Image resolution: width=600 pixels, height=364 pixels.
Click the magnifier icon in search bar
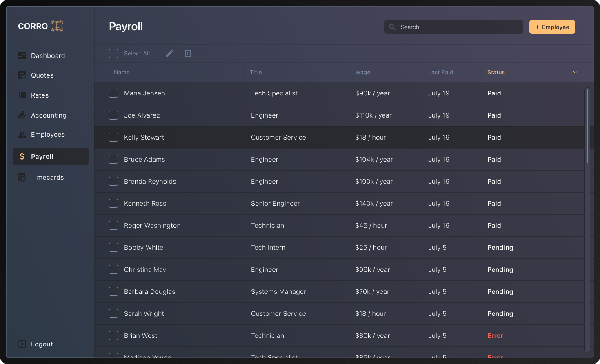392,27
